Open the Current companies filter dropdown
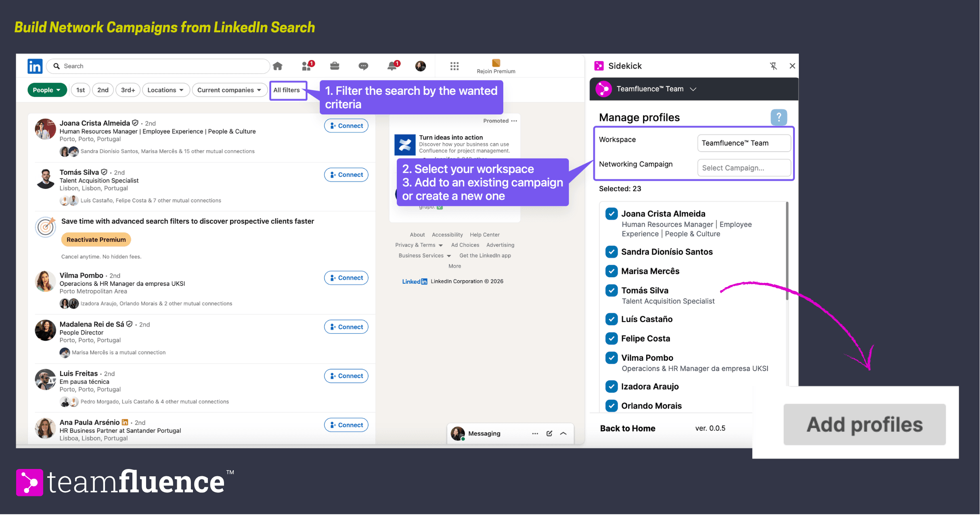The width and height of the screenshot is (980, 515). click(229, 90)
